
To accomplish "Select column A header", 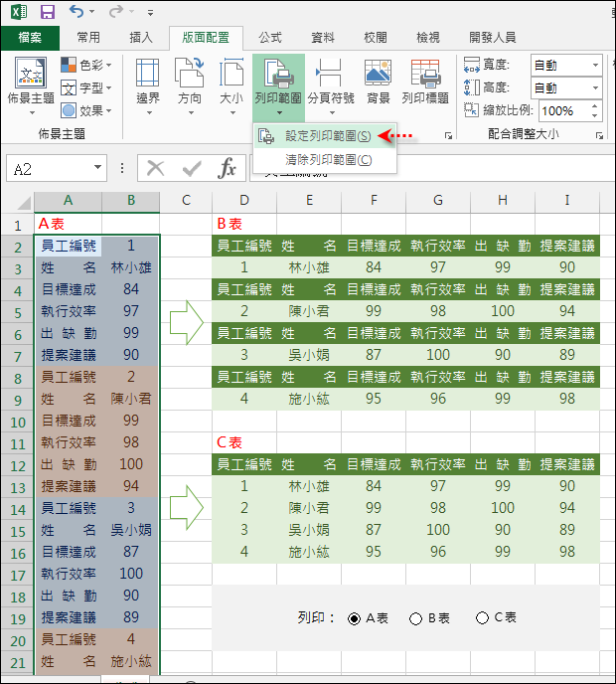I will point(68,201).
